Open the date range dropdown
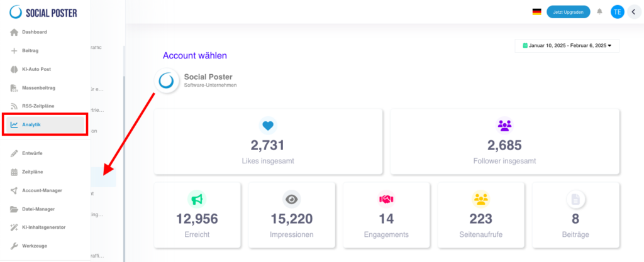 point(567,45)
